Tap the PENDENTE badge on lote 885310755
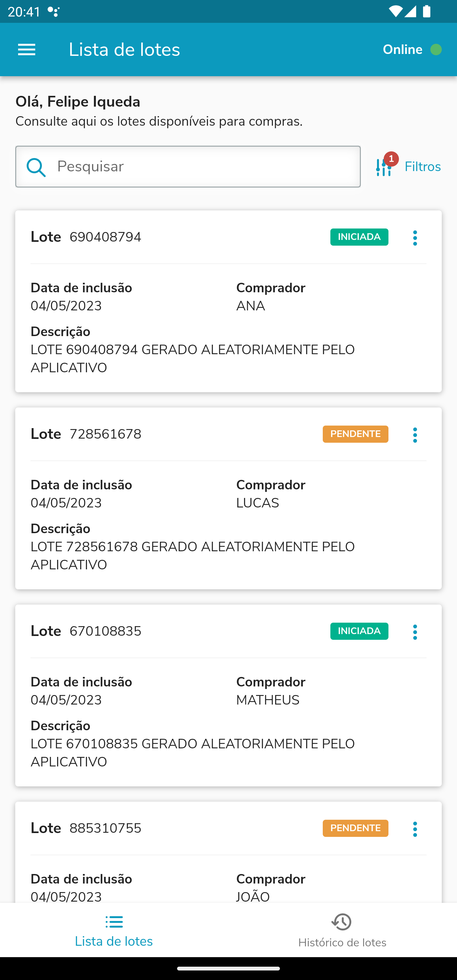The width and height of the screenshot is (457, 980). 355,828
